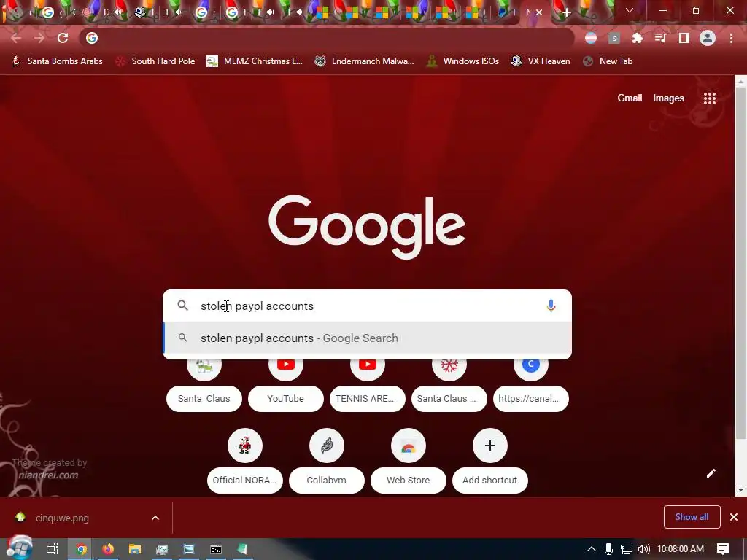Screen dimensions: 747x560
Task: Click the gray S extension icon
Action: [x=614, y=38]
